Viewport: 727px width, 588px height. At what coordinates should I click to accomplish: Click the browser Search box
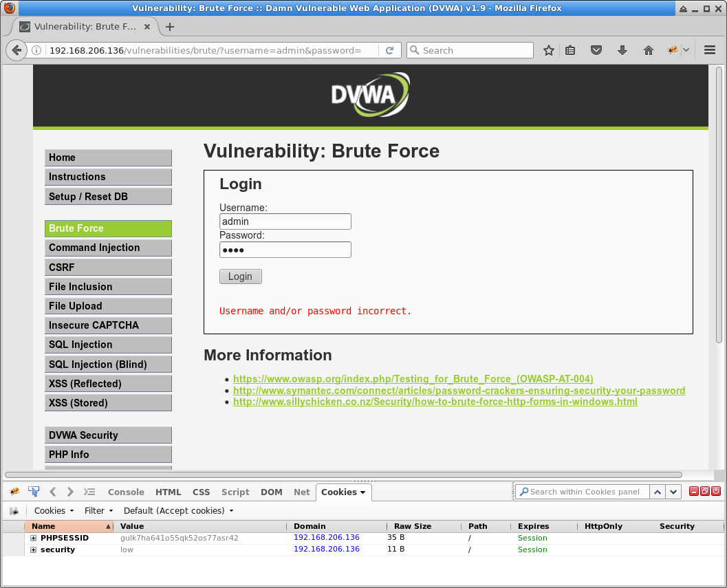point(470,50)
